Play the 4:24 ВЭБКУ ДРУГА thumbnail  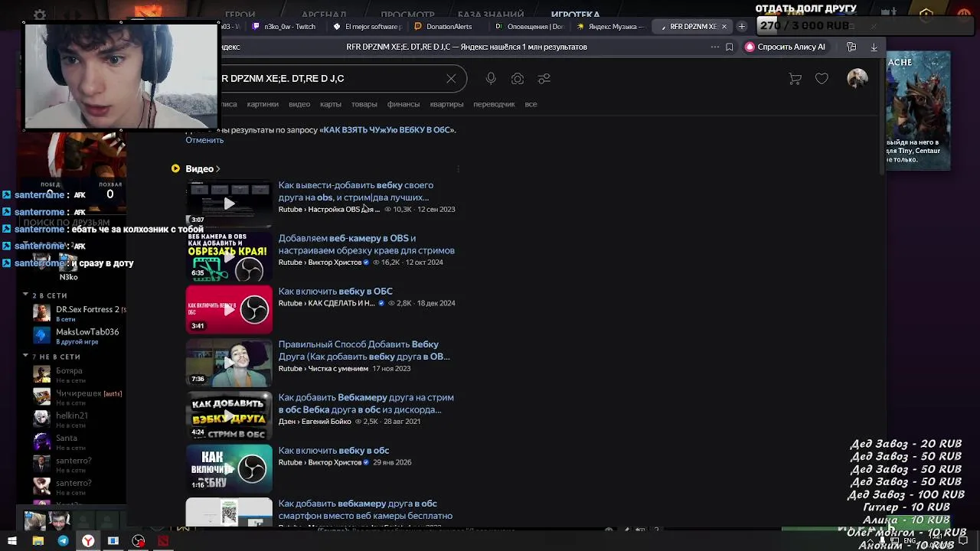point(229,416)
